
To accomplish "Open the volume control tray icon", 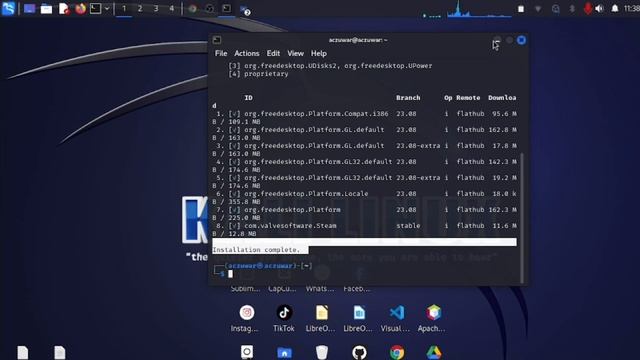I will point(599,9).
